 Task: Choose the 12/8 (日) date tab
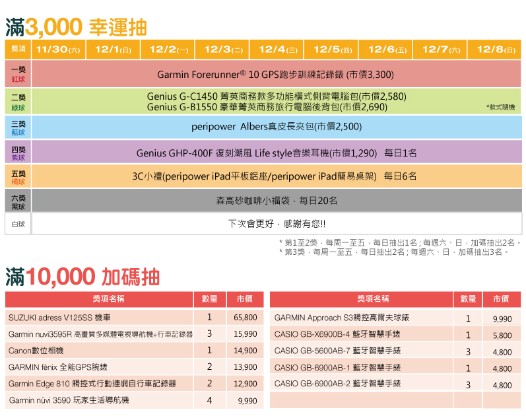click(x=495, y=50)
